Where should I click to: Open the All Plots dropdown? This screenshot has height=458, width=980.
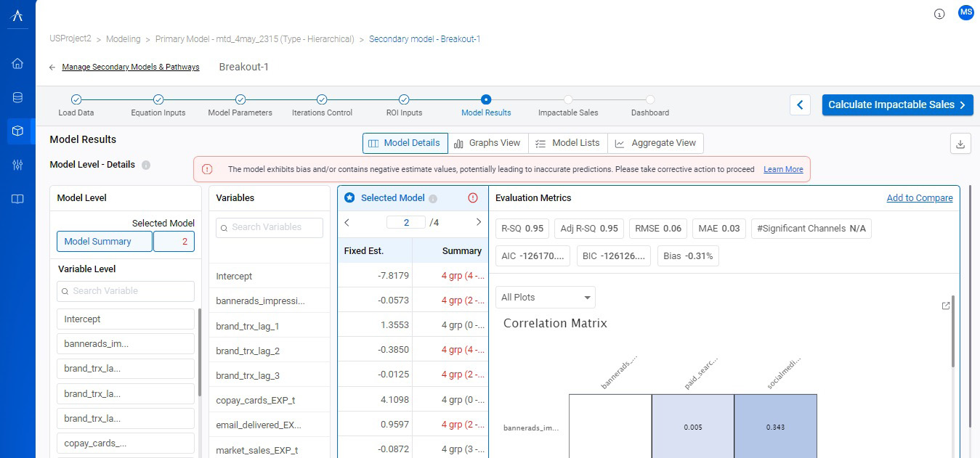pos(545,298)
